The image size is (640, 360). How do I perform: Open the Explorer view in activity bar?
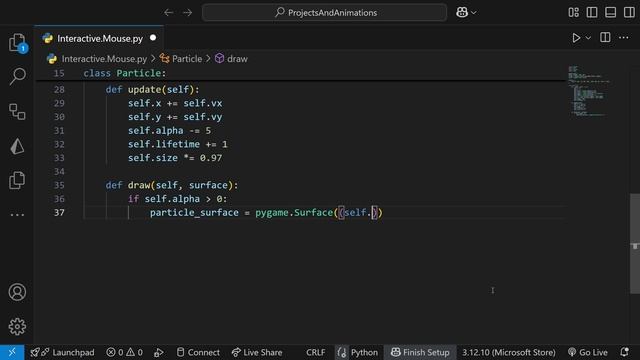pyautogui.click(x=17, y=42)
